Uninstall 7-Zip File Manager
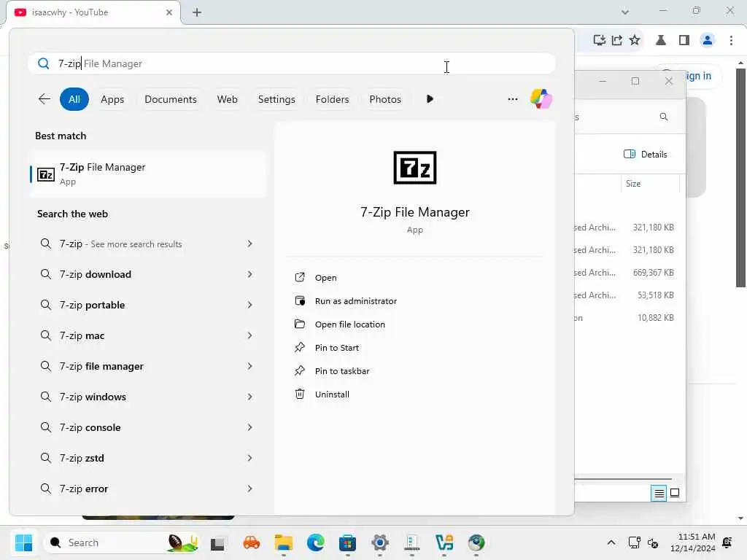747x560 pixels. point(332,394)
